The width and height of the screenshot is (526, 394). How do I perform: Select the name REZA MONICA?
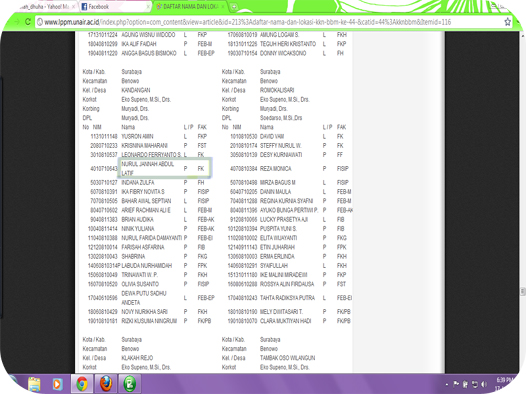point(276,168)
